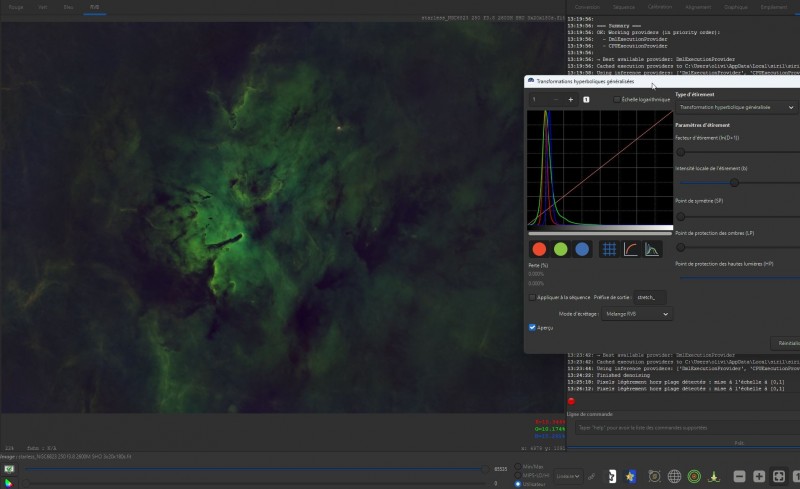Decrease histogram zoom with the minus button
Image resolution: width=800 pixels, height=489 pixels.
556,100
